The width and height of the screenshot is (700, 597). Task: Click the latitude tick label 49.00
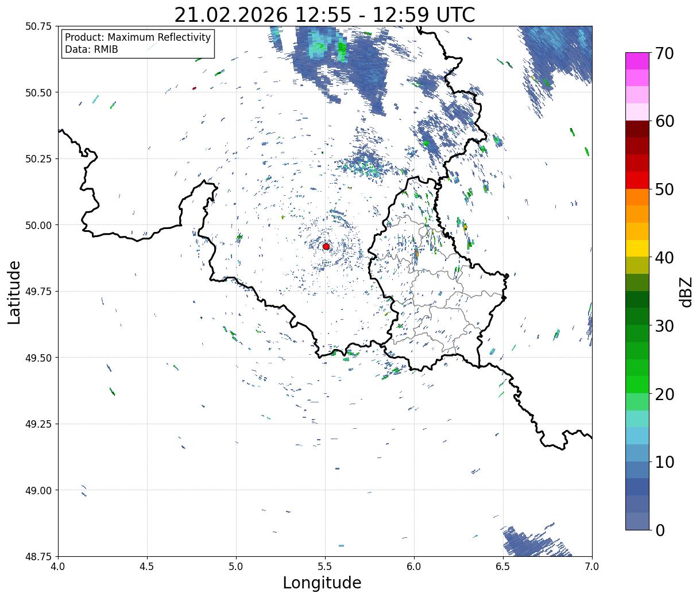[x=38, y=490]
